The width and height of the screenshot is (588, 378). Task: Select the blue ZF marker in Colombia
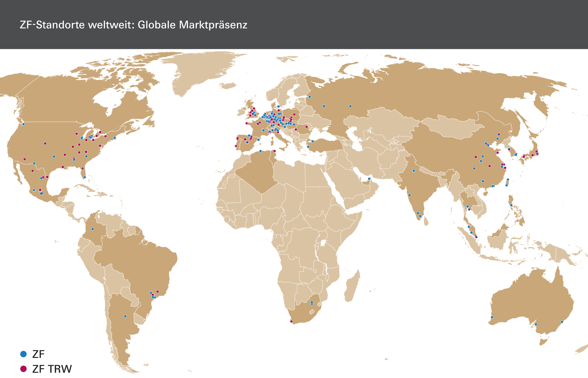[x=93, y=229]
